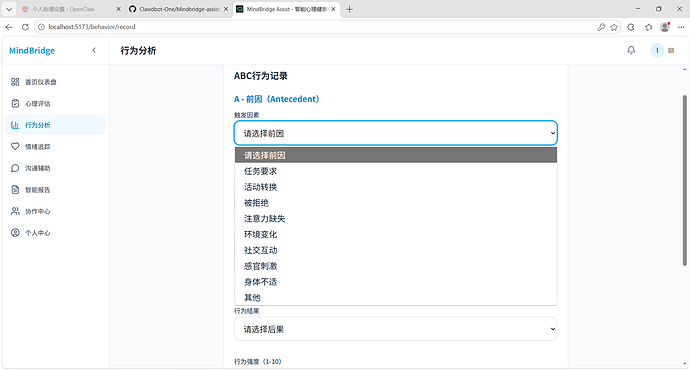Choose 感官刺激 from the dropdown
The width and height of the screenshot is (690, 370).
(x=396, y=266)
